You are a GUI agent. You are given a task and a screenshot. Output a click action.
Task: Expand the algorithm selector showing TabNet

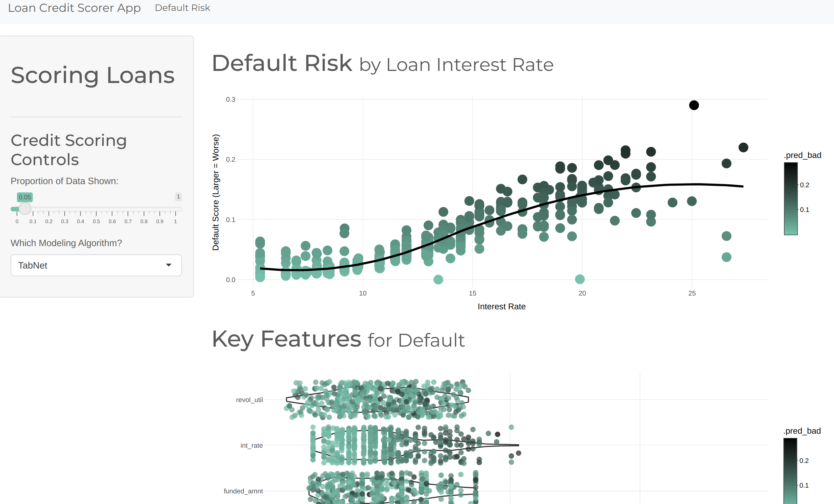pos(96,266)
